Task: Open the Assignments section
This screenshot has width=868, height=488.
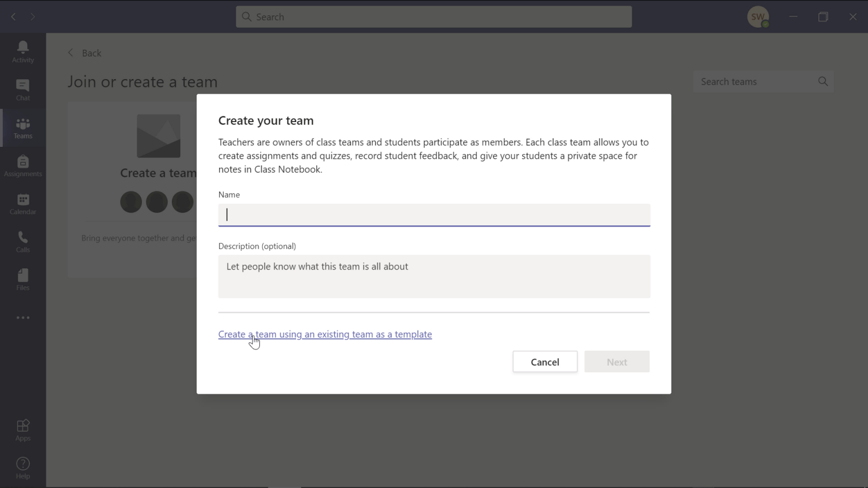Action: point(23,165)
